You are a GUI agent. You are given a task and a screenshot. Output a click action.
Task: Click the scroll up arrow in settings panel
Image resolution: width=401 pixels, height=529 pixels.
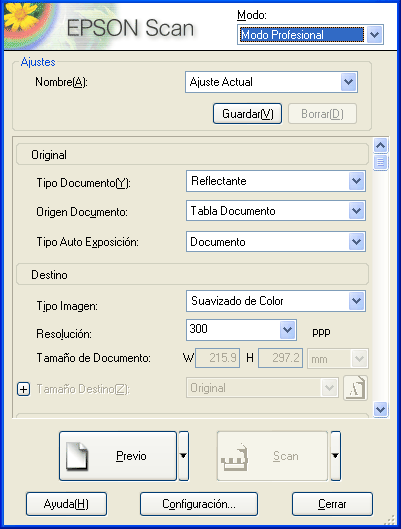[x=381, y=146]
